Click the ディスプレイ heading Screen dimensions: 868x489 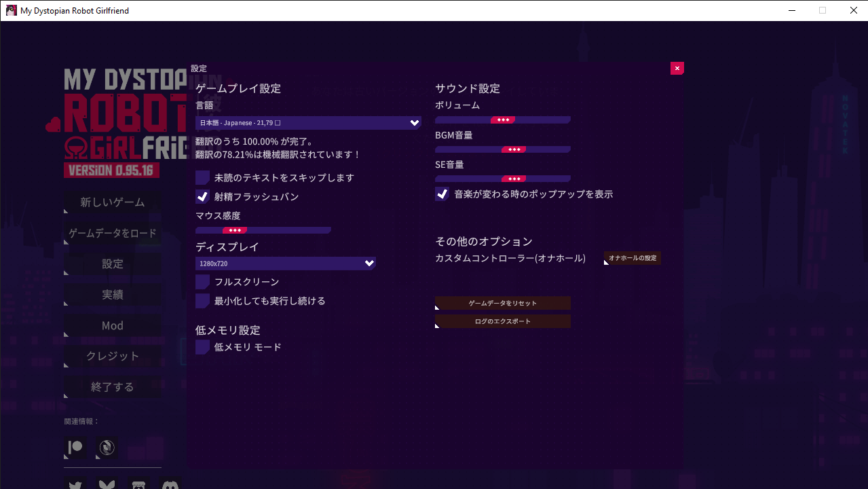pos(227,247)
